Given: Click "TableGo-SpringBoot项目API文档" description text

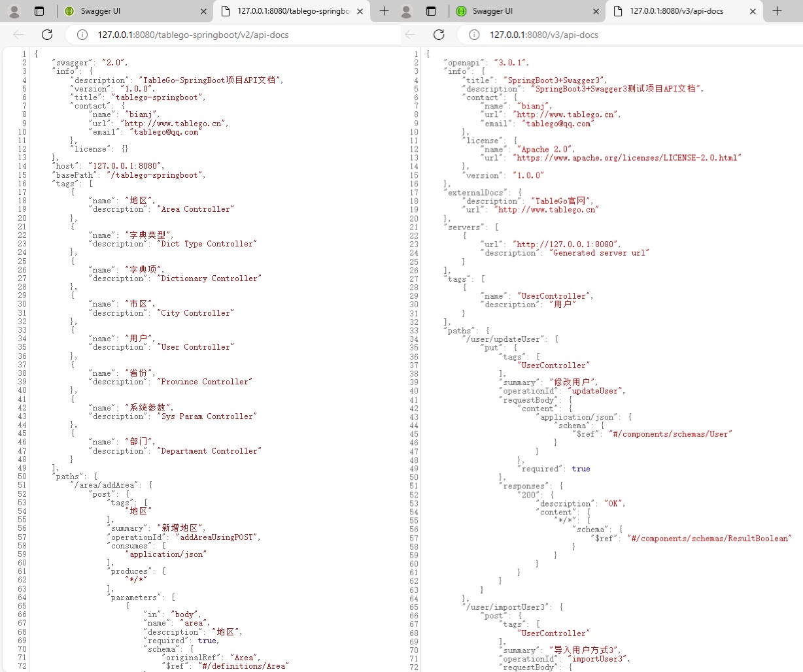Looking at the screenshot, I should point(213,80).
